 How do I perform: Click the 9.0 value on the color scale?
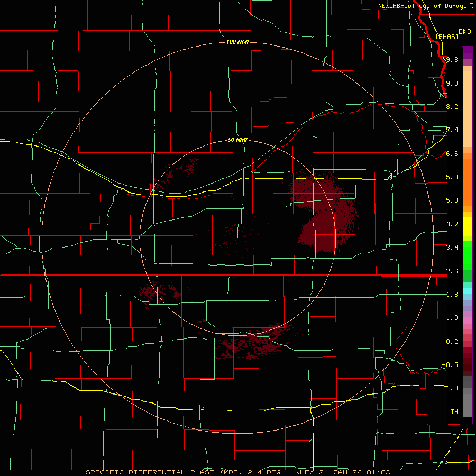[x=452, y=83]
